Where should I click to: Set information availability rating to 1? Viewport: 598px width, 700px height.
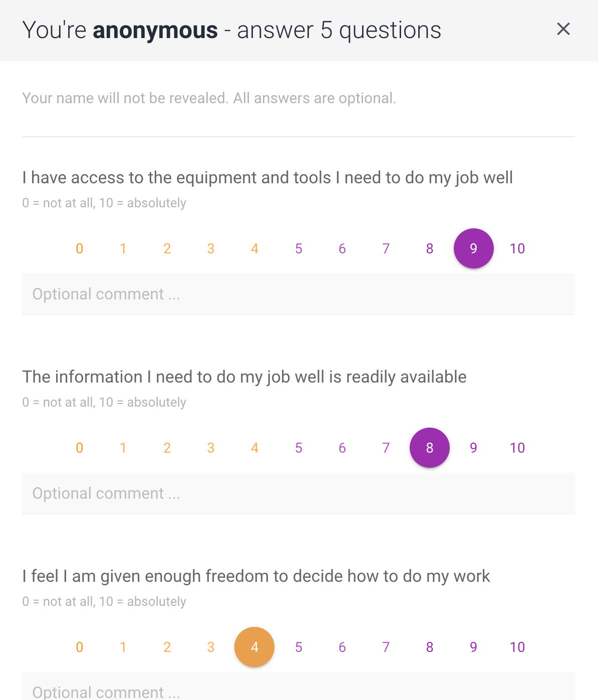[123, 448]
